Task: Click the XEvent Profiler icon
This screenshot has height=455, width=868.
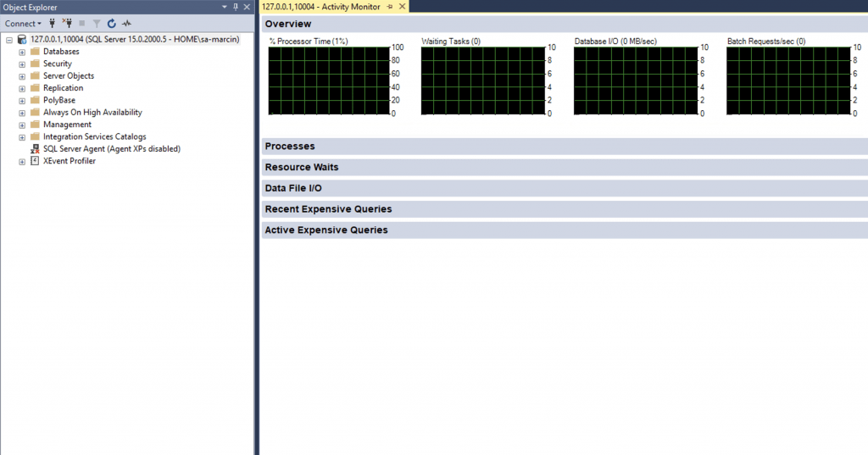Action: pyautogui.click(x=35, y=160)
